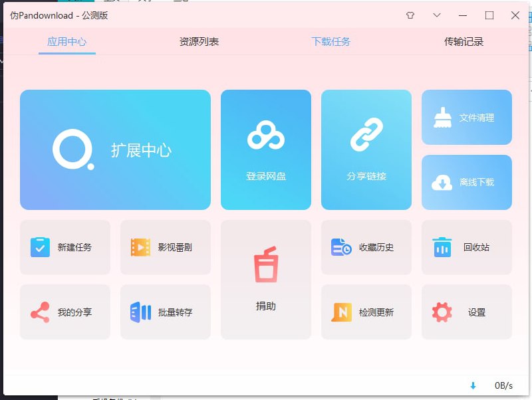Browse 影视番剧 movies and shows
The height and width of the screenshot is (400, 532).
click(x=165, y=247)
